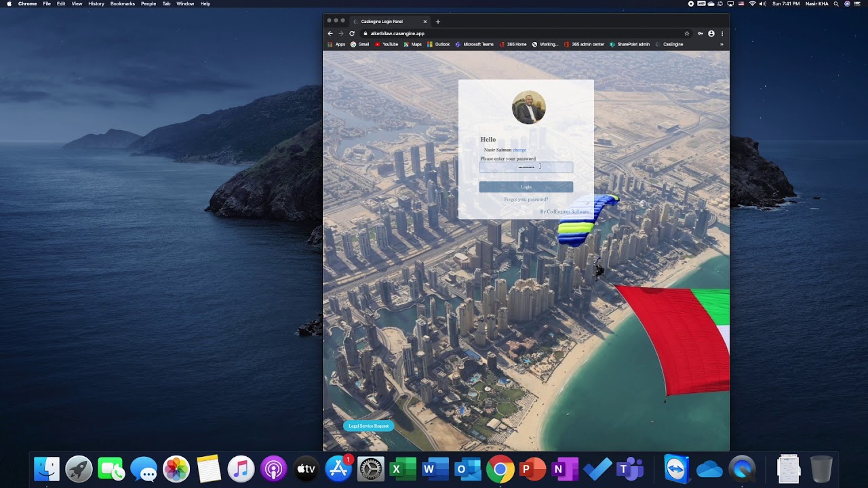Open the View menu
The width and height of the screenshot is (868, 488).
[77, 4]
